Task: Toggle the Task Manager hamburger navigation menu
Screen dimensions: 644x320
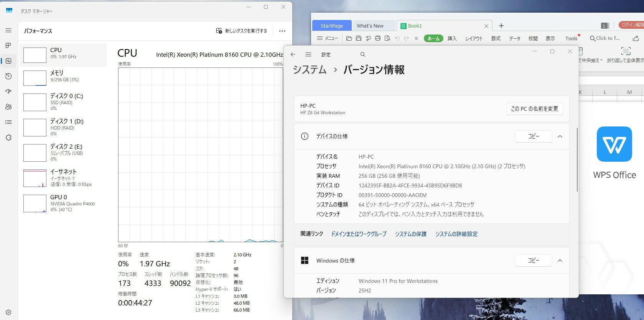Action: point(8,30)
